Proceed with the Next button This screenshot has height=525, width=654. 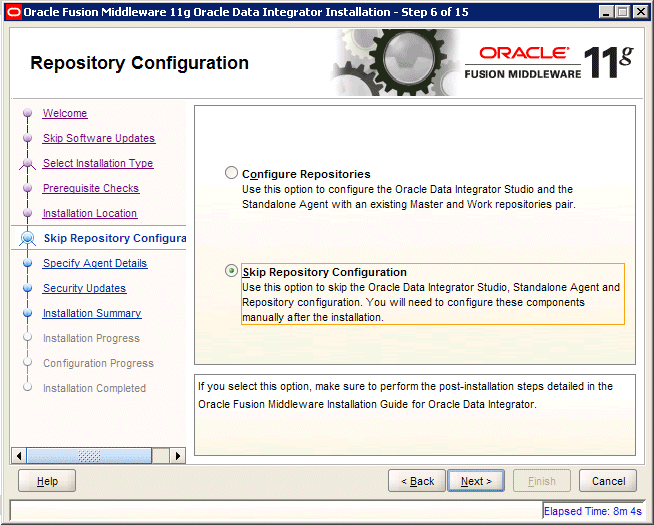476,481
